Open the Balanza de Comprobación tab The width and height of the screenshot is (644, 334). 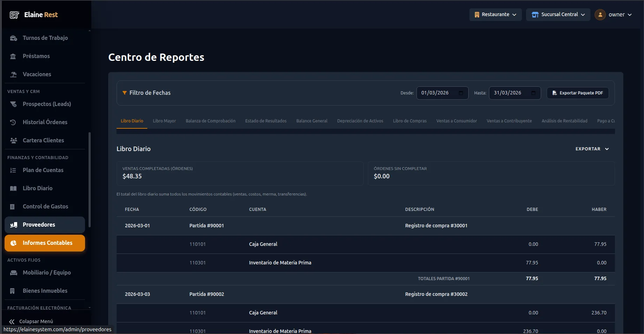click(x=211, y=121)
